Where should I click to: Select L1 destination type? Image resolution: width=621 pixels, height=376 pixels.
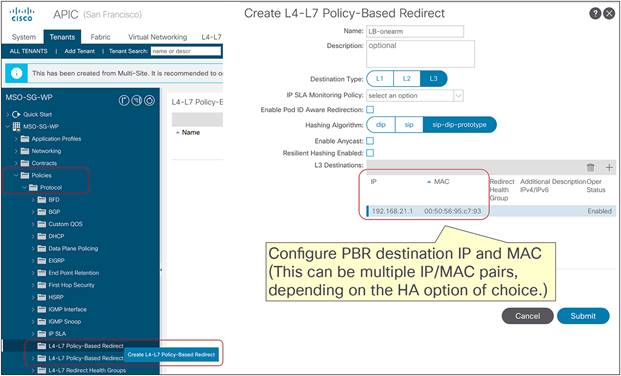[x=380, y=79]
